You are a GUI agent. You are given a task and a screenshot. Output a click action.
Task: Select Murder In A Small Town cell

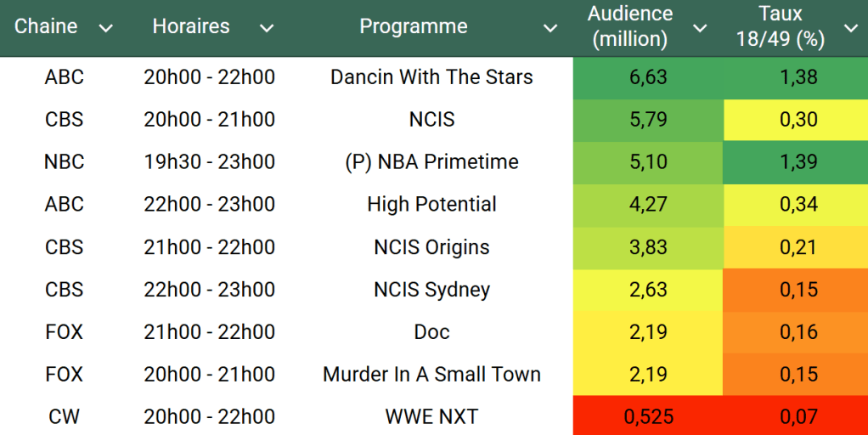[x=431, y=375]
